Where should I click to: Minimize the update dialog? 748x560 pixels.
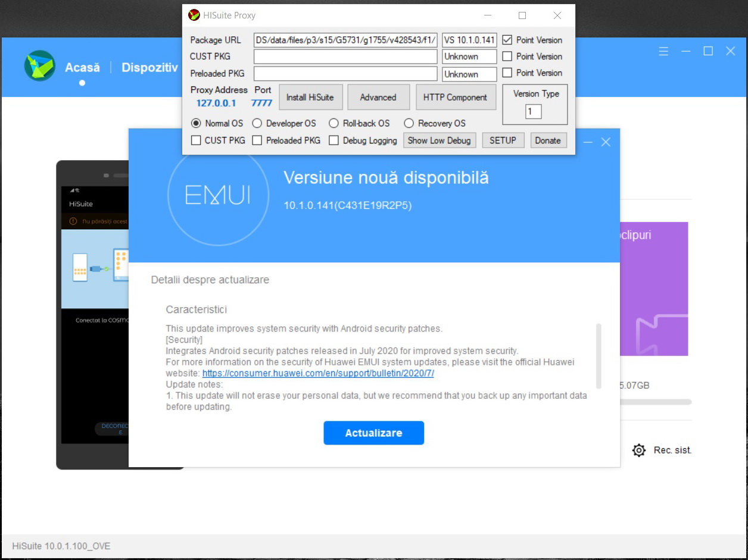coord(588,142)
